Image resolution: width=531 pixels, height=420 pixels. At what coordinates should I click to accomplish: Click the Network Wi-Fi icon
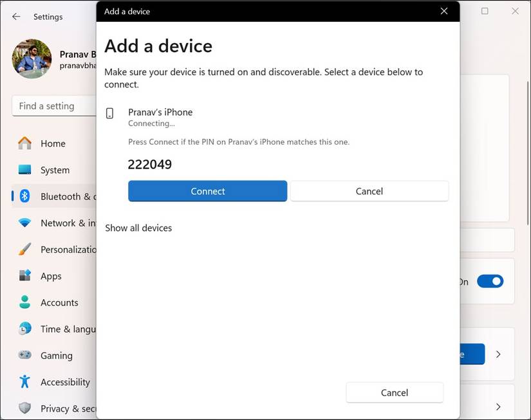click(x=24, y=223)
